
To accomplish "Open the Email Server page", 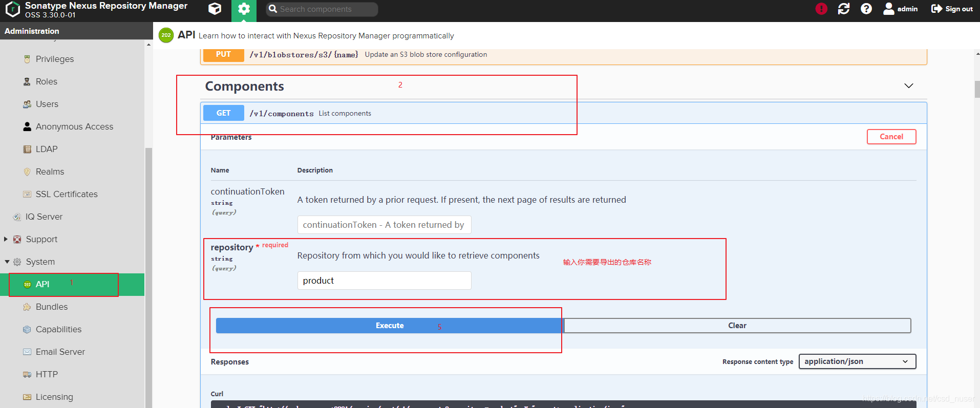I will pos(60,352).
